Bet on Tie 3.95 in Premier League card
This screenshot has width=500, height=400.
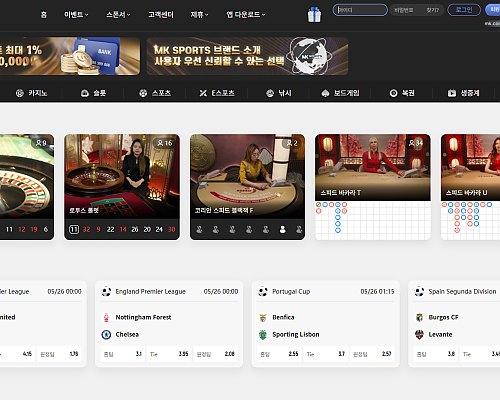[169, 354]
